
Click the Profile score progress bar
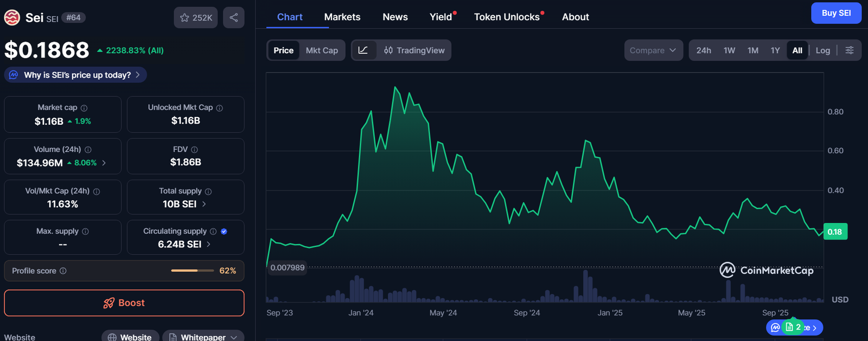192,271
